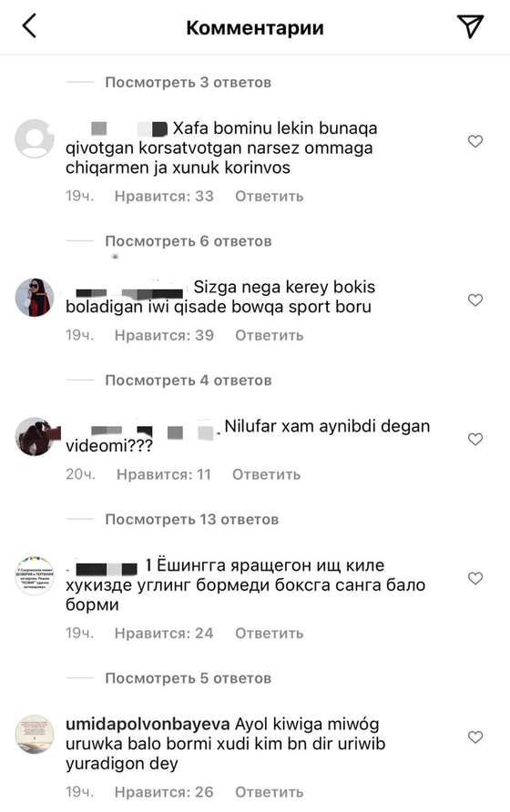Go back with the left arrow icon
The height and width of the screenshot is (812, 510).
pyautogui.click(x=29, y=25)
